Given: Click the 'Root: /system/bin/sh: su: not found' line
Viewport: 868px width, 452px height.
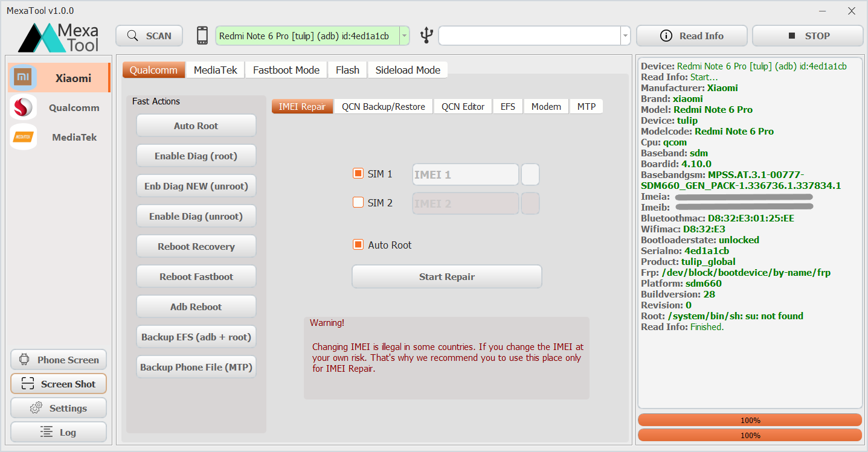Looking at the screenshot, I should (x=722, y=316).
